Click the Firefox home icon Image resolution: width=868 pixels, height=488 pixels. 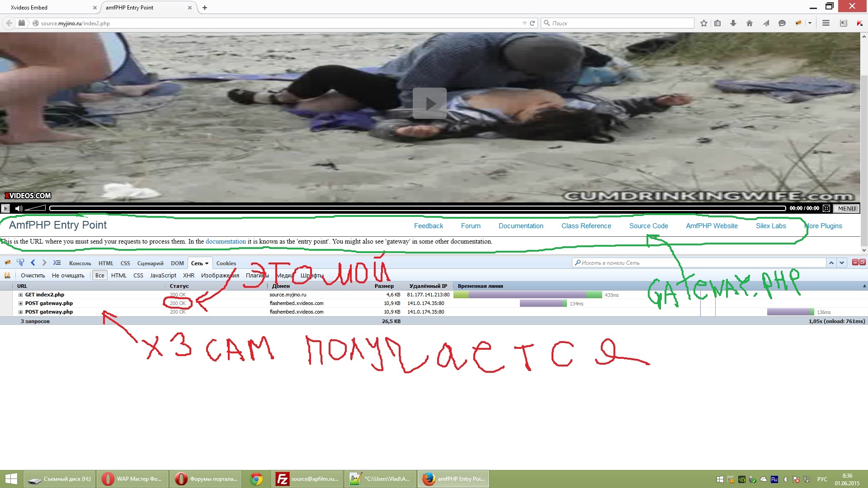[x=750, y=23]
